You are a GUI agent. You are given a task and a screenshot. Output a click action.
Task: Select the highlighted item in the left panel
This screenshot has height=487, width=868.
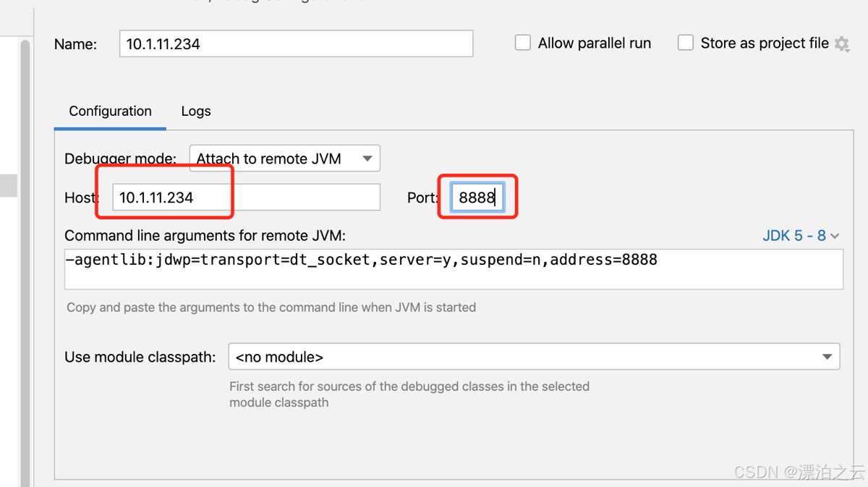[x=9, y=185]
